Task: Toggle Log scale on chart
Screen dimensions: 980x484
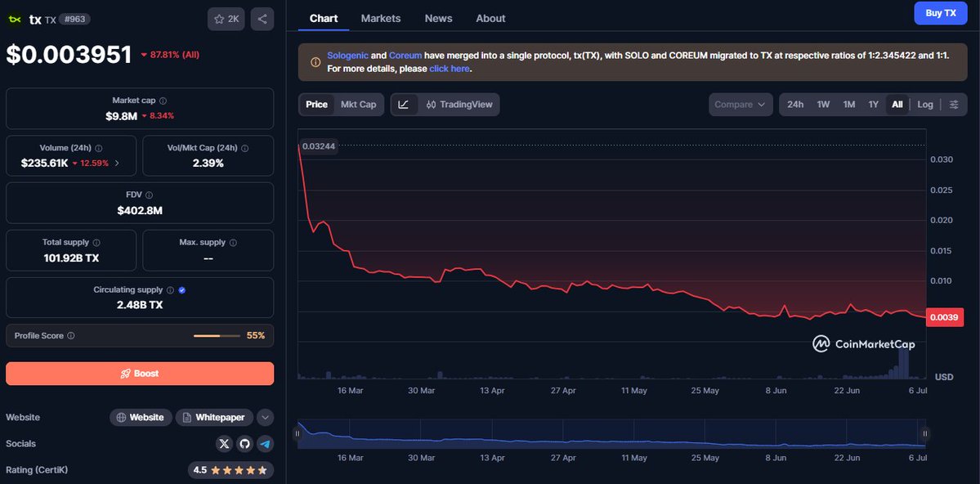Action: (x=925, y=105)
